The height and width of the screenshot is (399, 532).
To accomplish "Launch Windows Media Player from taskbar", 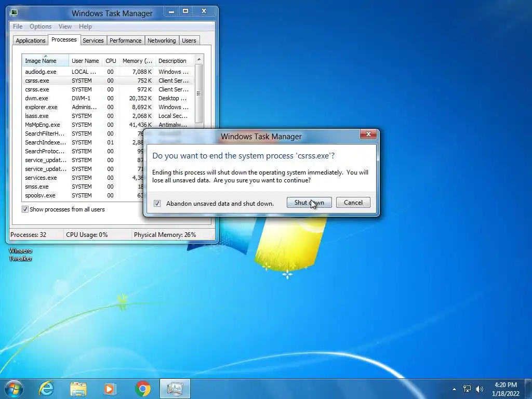I will pos(110,389).
